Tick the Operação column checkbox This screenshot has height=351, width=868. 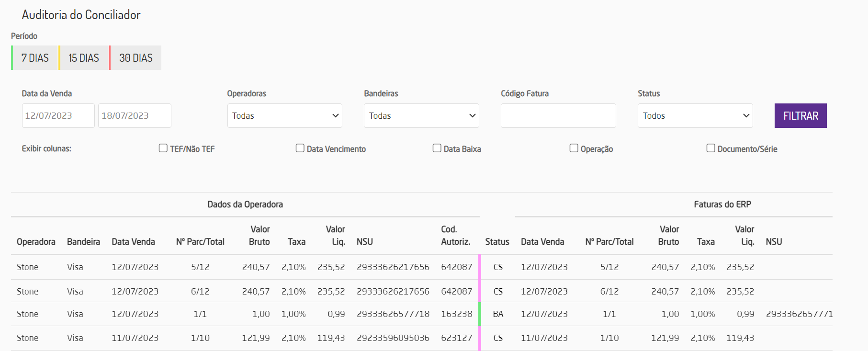(x=574, y=148)
